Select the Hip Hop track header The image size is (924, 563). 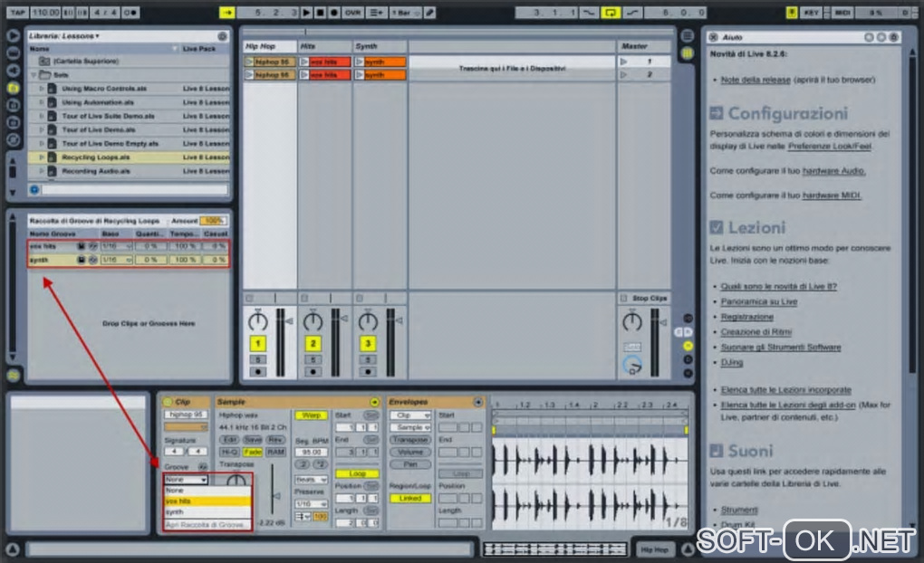(270, 46)
